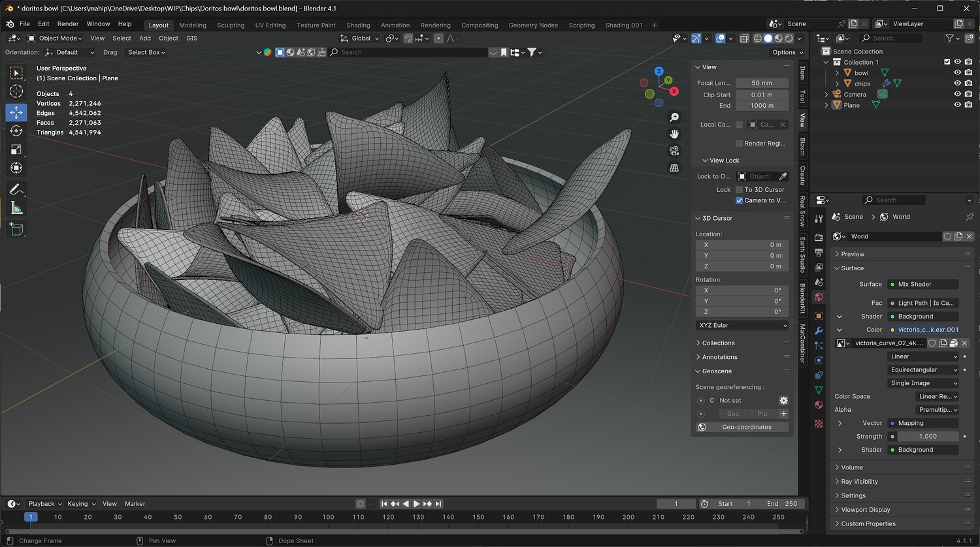Expand the Ray Visibility panel
980x547 pixels.
(859, 482)
